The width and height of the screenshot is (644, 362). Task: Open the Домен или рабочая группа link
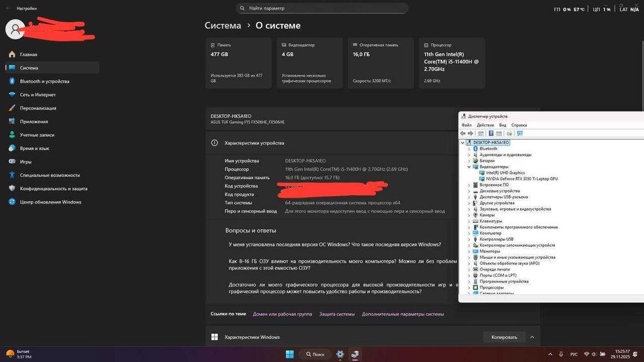click(x=282, y=314)
